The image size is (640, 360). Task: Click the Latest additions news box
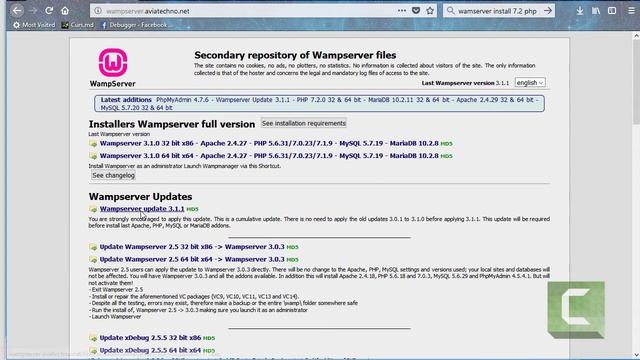(319, 104)
